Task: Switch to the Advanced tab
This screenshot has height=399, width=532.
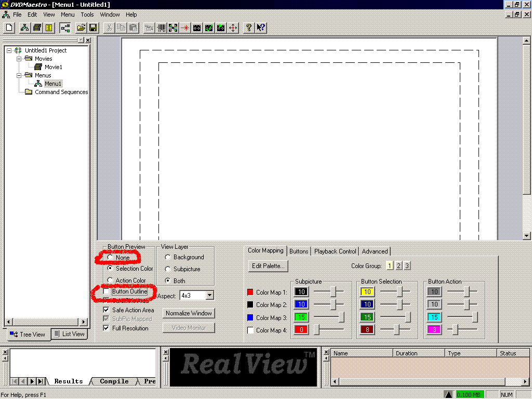Action: [x=375, y=251]
